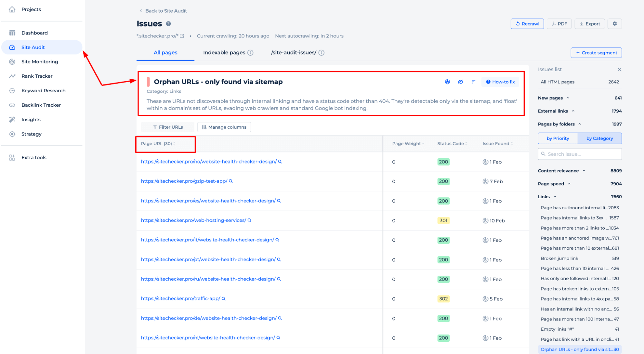Open Strategy sidebar icon
The image size is (644, 354).
12,134
